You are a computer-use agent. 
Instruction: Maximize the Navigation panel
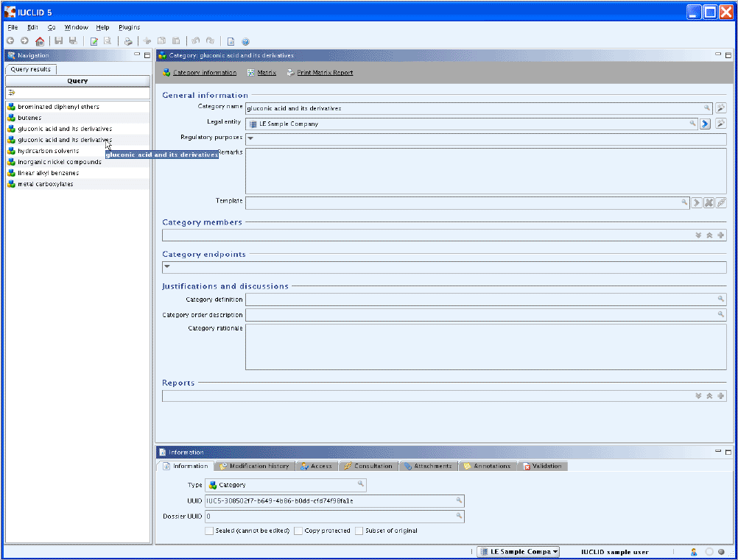click(147, 55)
